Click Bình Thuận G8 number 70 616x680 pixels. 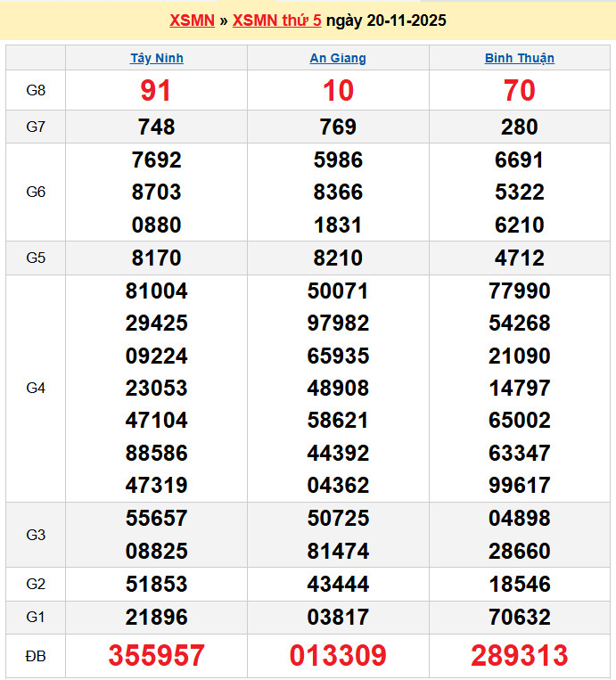pyautogui.click(x=520, y=90)
